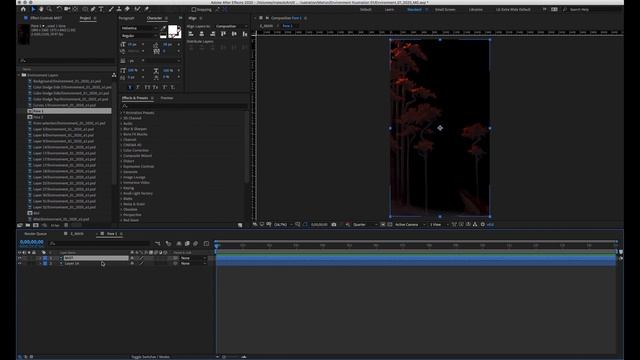Image resolution: width=640 pixels, height=360 pixels.
Task: Toggle visibility eye of first timeline layer
Action: [x=20, y=258]
